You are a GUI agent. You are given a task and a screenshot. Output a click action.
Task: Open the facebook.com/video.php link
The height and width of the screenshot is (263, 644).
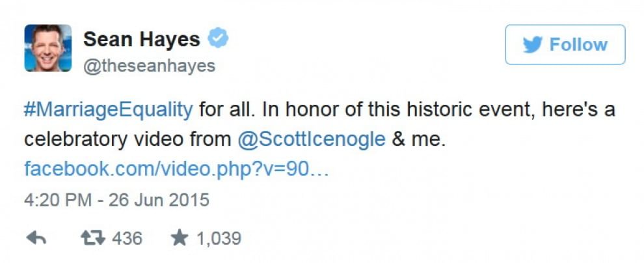coord(176,169)
